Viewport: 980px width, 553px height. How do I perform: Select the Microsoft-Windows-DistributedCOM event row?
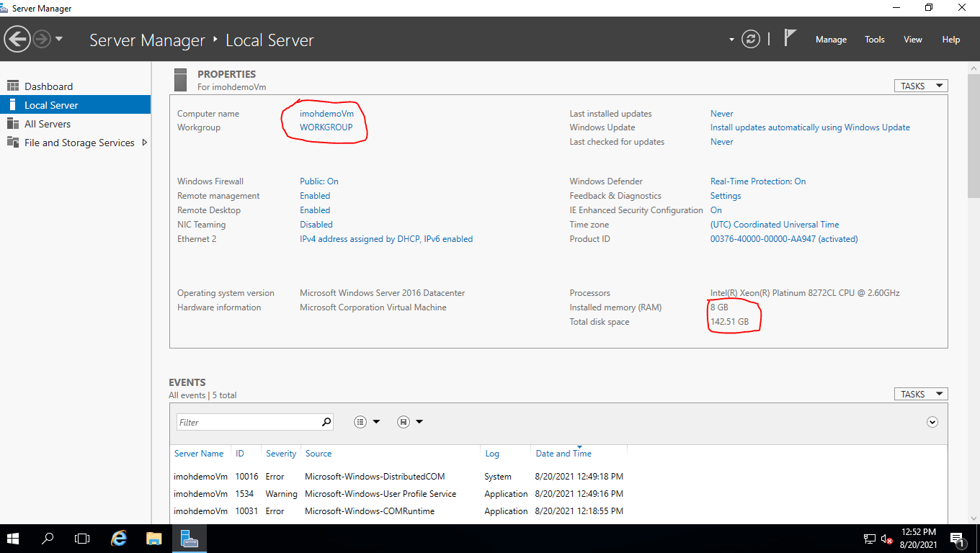[x=558, y=477]
